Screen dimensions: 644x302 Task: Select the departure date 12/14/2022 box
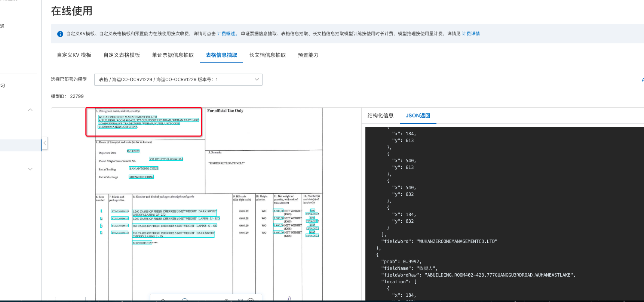(133, 151)
